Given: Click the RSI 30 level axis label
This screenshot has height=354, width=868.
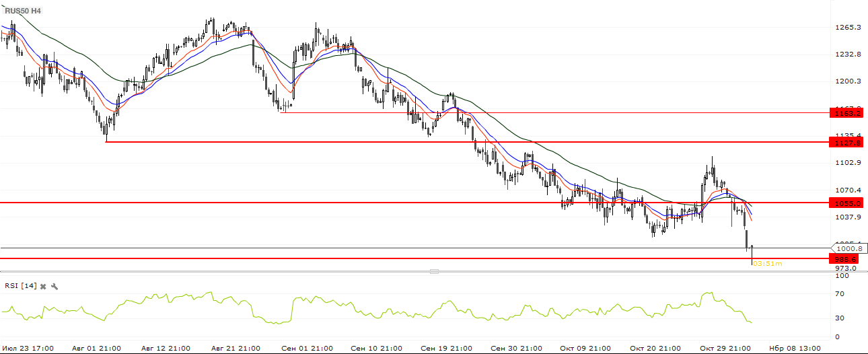Looking at the screenshot, I should [840, 318].
